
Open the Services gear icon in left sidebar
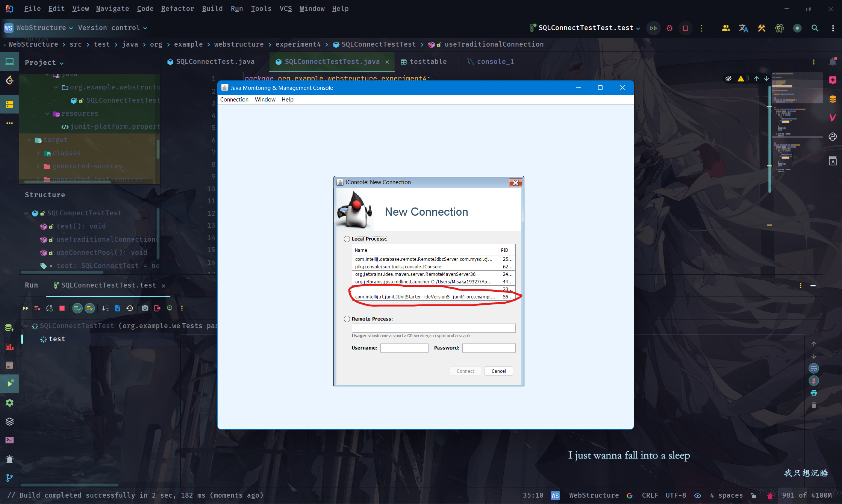tap(9, 403)
